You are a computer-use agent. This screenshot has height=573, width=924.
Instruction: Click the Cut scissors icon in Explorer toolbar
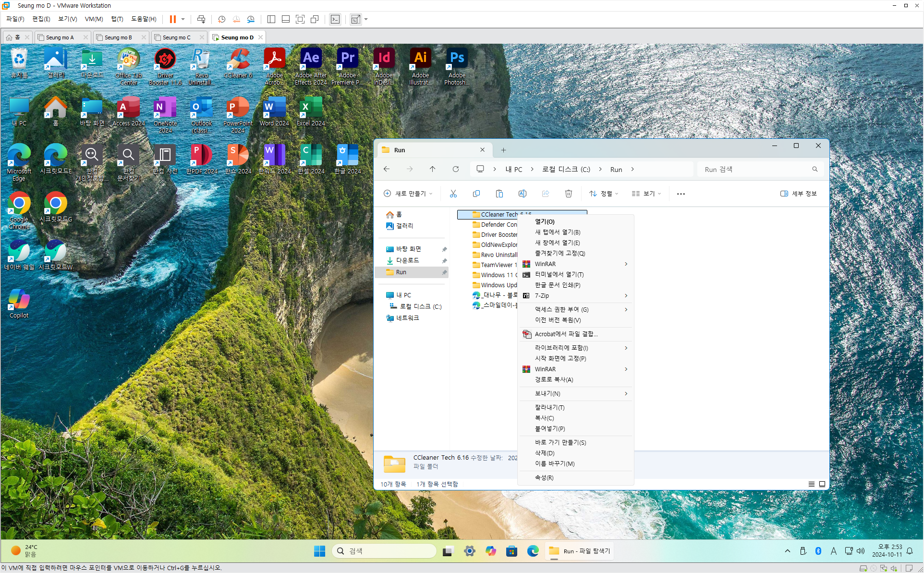pyautogui.click(x=453, y=194)
